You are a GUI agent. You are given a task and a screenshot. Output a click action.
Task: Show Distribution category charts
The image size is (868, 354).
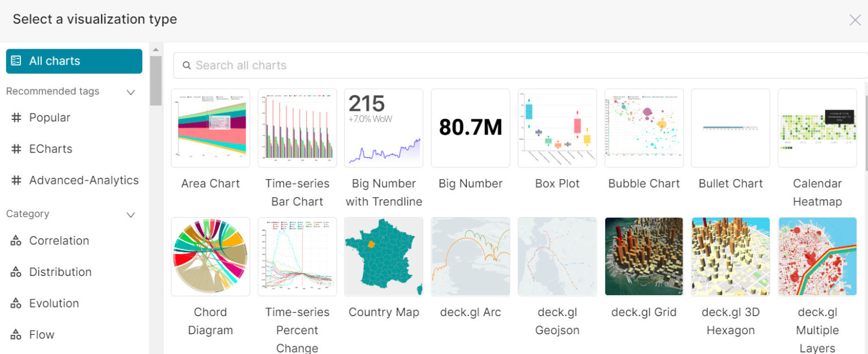pyautogui.click(x=60, y=272)
